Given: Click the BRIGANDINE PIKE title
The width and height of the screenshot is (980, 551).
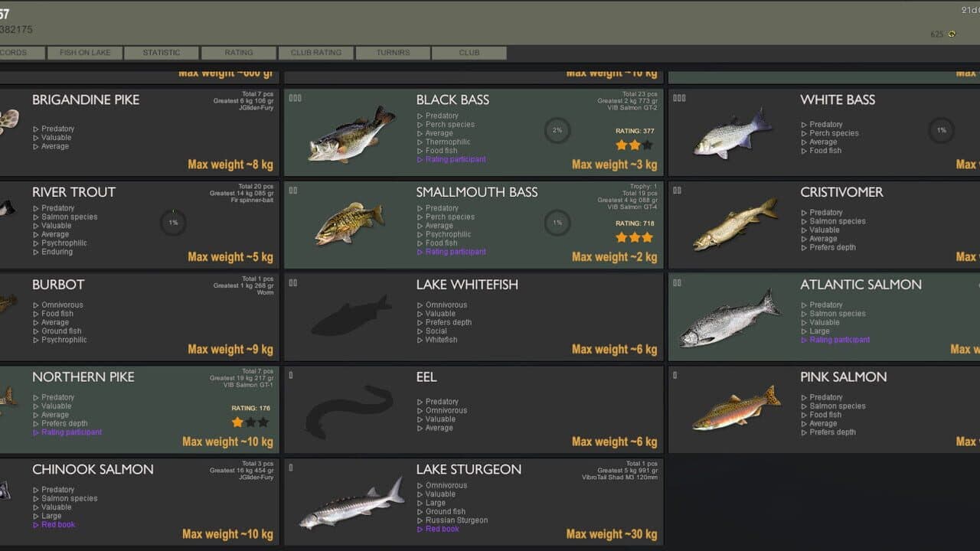Looking at the screenshot, I should (86, 99).
